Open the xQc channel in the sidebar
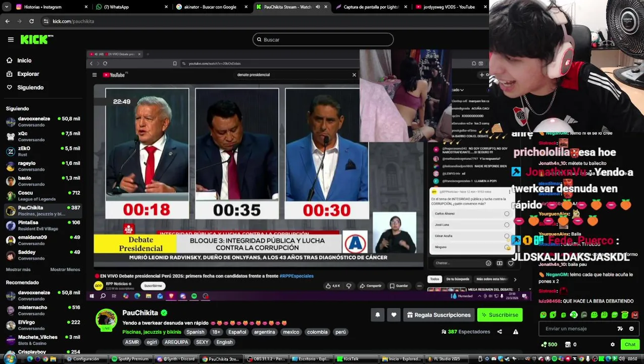Image resolution: width=644 pixels, height=364 pixels. click(x=42, y=136)
